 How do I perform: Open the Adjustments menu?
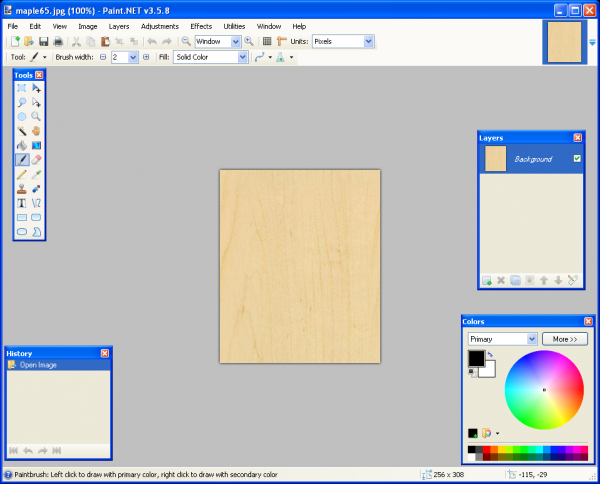click(x=160, y=26)
